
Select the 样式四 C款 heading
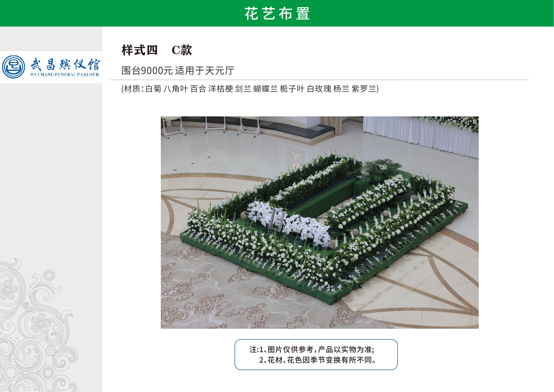[157, 50]
